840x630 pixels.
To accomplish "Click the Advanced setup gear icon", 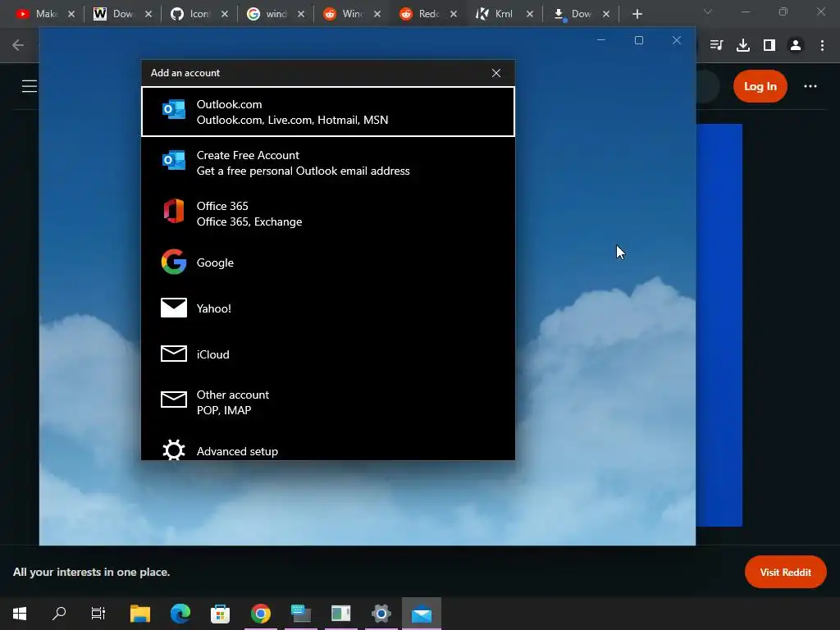I will click(174, 450).
